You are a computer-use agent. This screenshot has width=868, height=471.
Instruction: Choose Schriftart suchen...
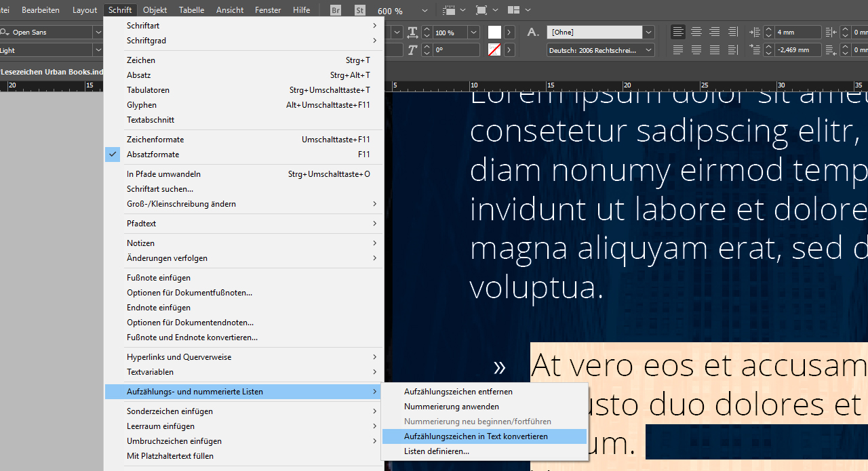(243, 189)
